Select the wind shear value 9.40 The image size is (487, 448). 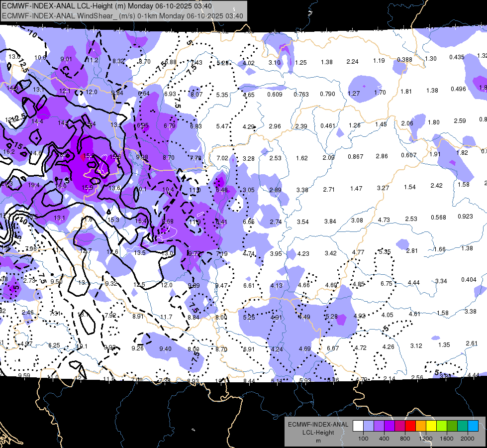tap(165, 349)
